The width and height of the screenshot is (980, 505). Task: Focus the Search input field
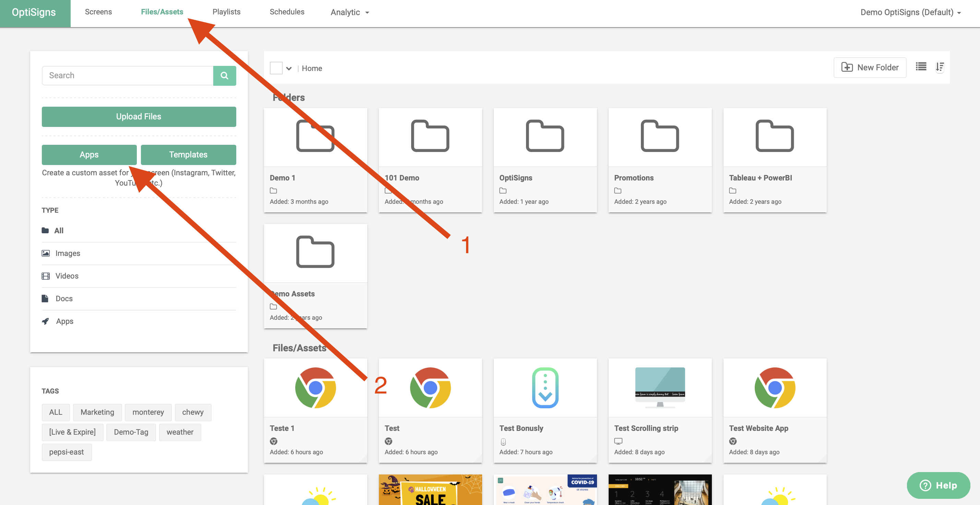(128, 75)
